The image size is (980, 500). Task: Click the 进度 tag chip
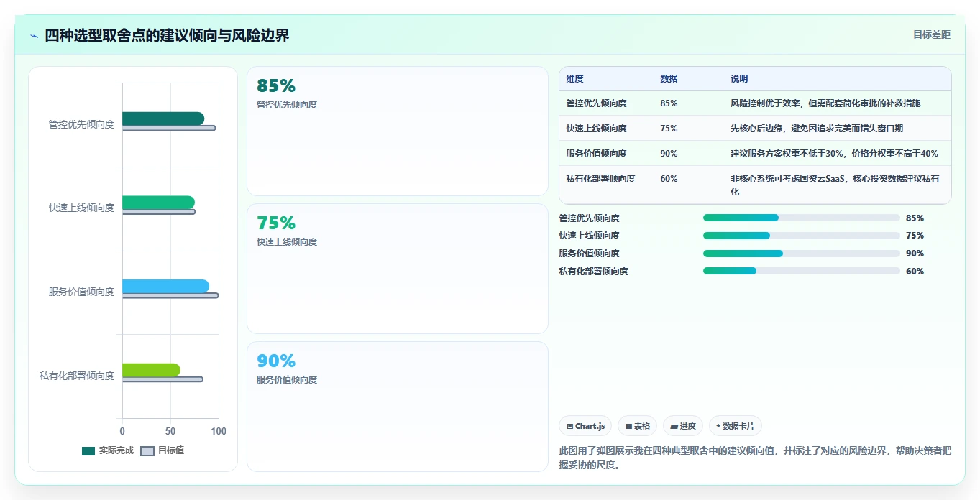point(682,426)
